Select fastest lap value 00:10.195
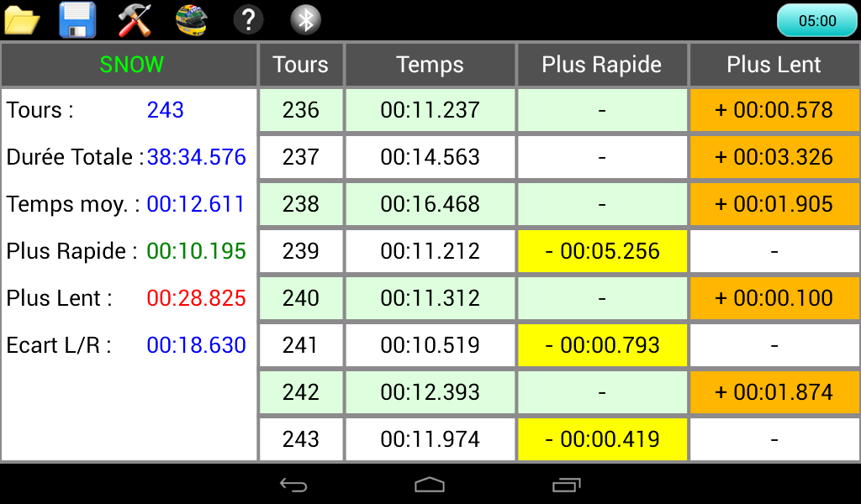The width and height of the screenshot is (861, 504). point(196,251)
